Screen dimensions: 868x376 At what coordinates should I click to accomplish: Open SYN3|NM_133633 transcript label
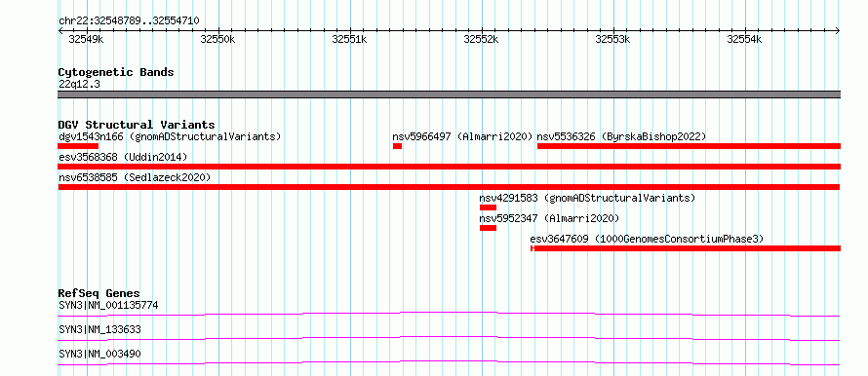coord(99,329)
